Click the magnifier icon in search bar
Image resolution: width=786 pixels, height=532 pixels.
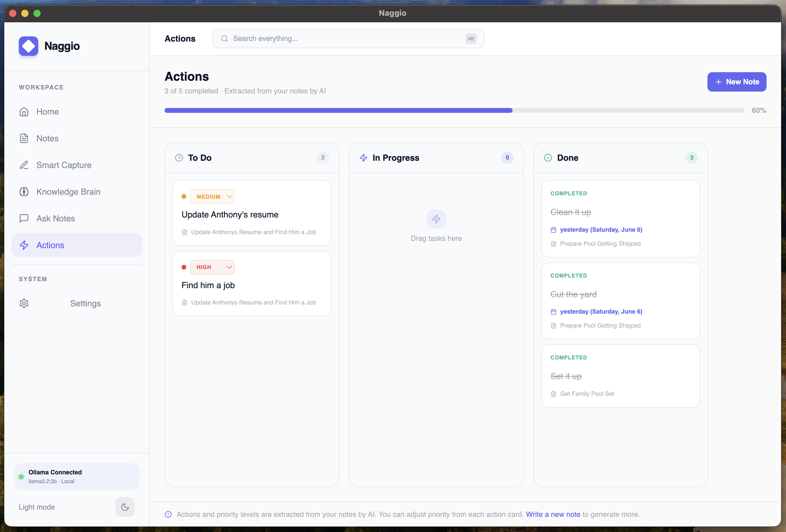click(225, 39)
